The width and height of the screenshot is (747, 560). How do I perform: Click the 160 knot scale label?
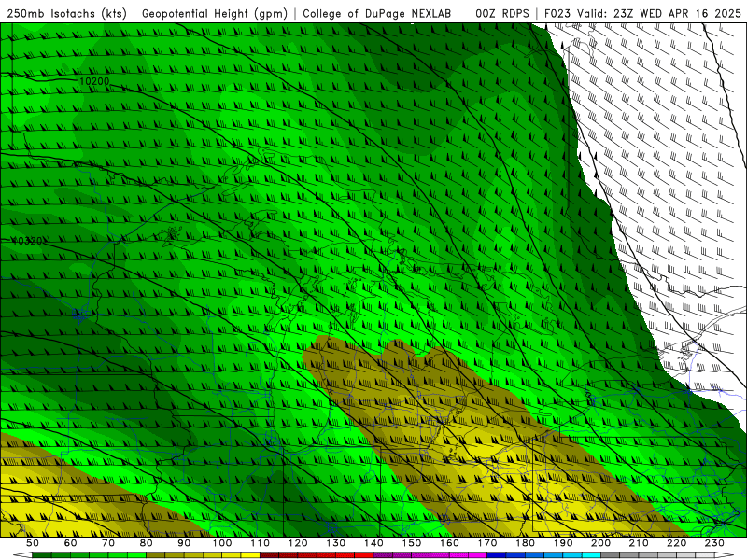[x=449, y=543]
